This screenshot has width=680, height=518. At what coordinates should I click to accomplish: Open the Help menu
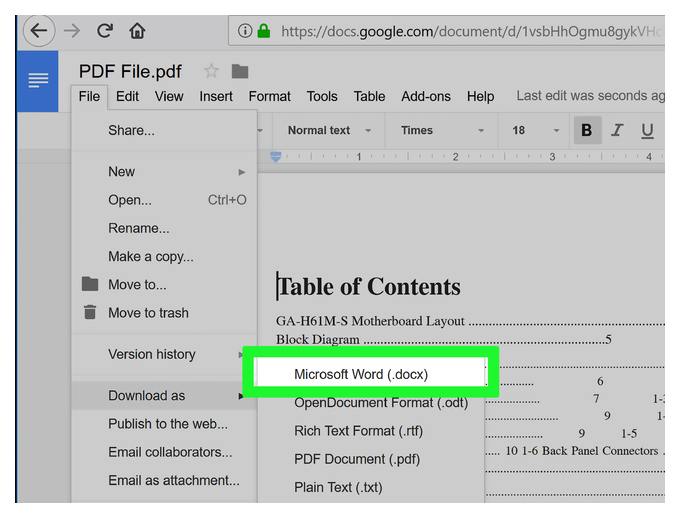[481, 96]
